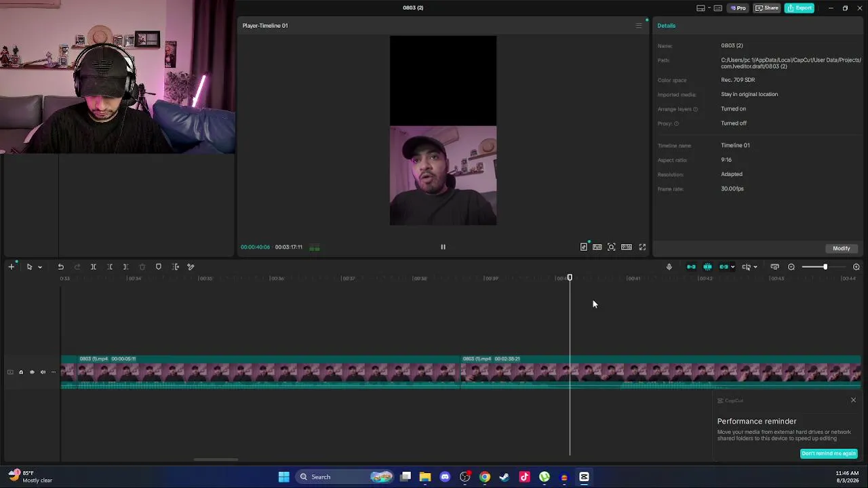Expand preview axis dropdown arrow

(755, 267)
